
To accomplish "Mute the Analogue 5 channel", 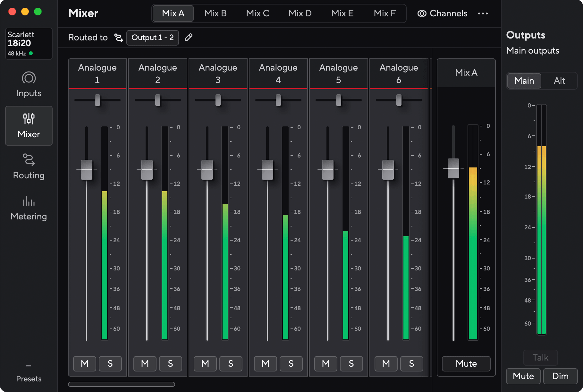I will pos(326,363).
